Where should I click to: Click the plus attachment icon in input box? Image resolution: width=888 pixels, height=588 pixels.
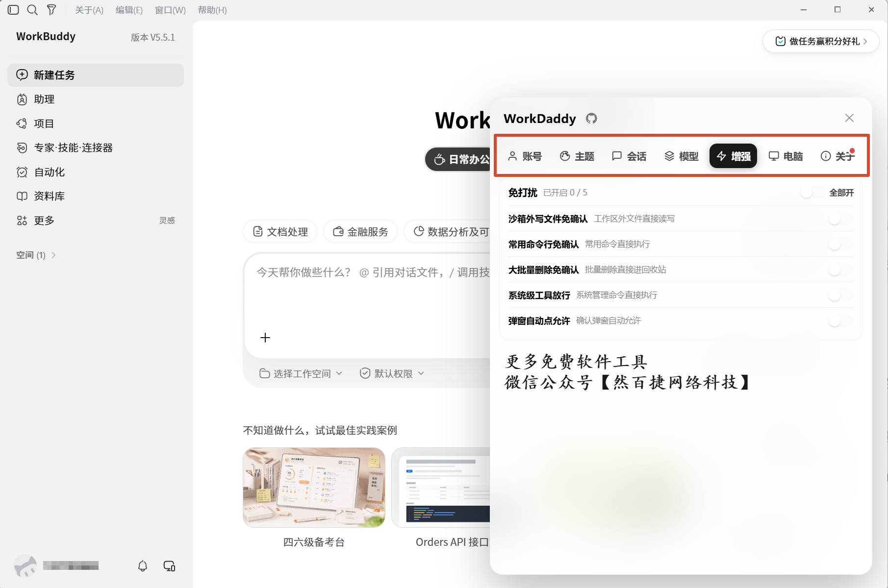265,338
